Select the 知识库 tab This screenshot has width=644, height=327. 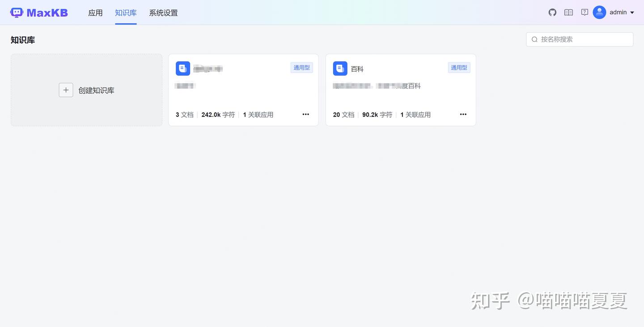click(x=125, y=13)
